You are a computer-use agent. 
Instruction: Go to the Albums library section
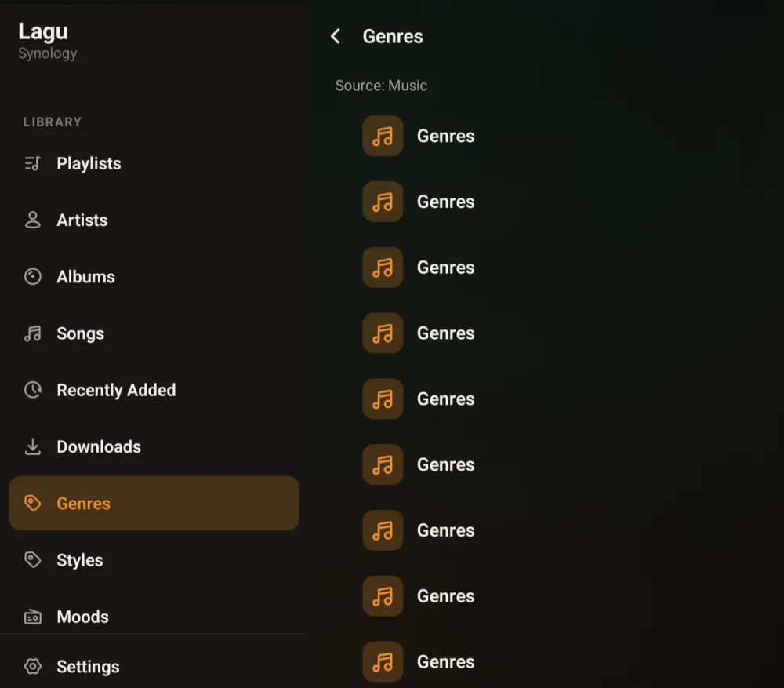pyautogui.click(x=154, y=277)
